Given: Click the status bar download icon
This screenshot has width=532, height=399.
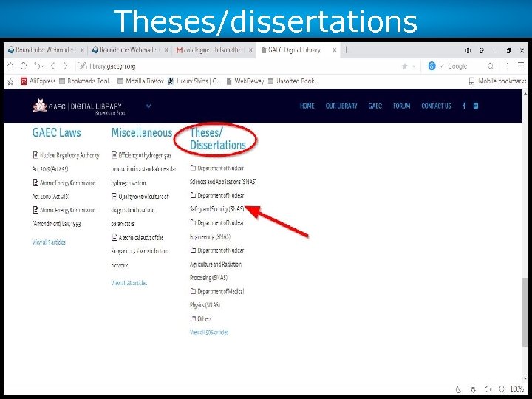Looking at the screenshot, I should point(474,389).
